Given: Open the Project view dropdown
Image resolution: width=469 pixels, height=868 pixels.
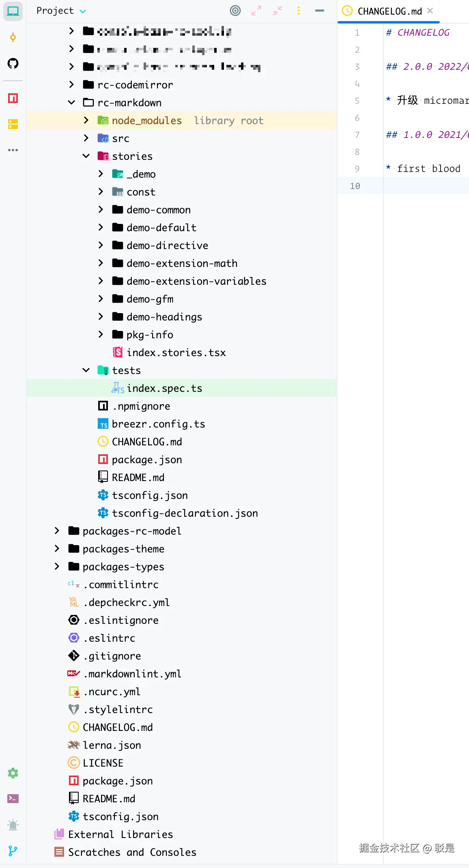Looking at the screenshot, I should (x=61, y=11).
